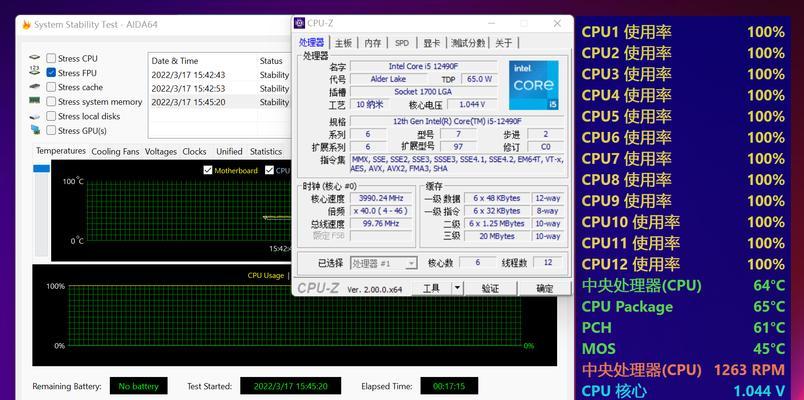
Task: Click the 99.76 MHz bus speed value
Action: 381,224
